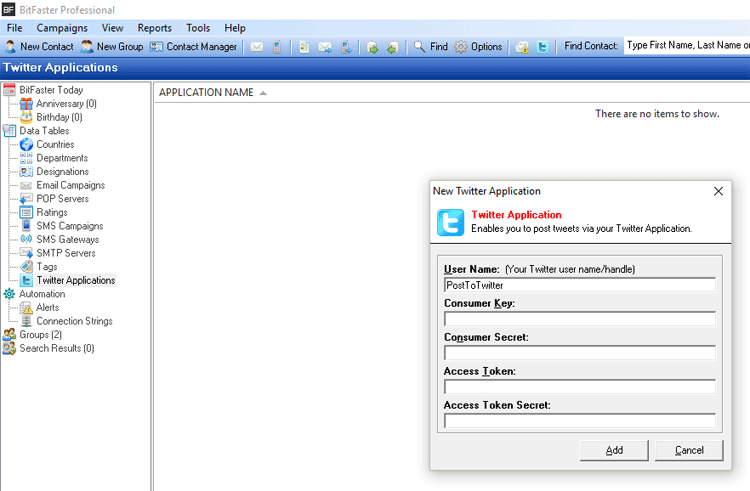The width and height of the screenshot is (750, 491).
Task: Select Anniversary (0) tree item
Action: (x=66, y=103)
